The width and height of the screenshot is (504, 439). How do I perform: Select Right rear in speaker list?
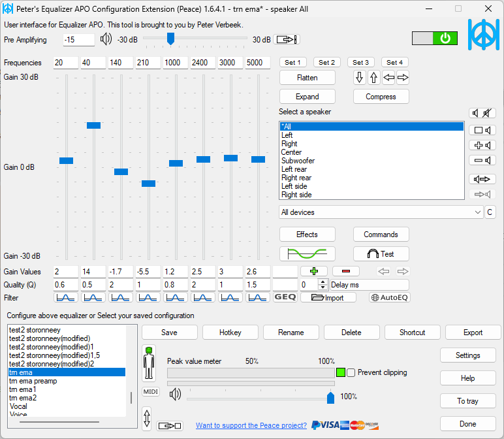[x=371, y=178]
